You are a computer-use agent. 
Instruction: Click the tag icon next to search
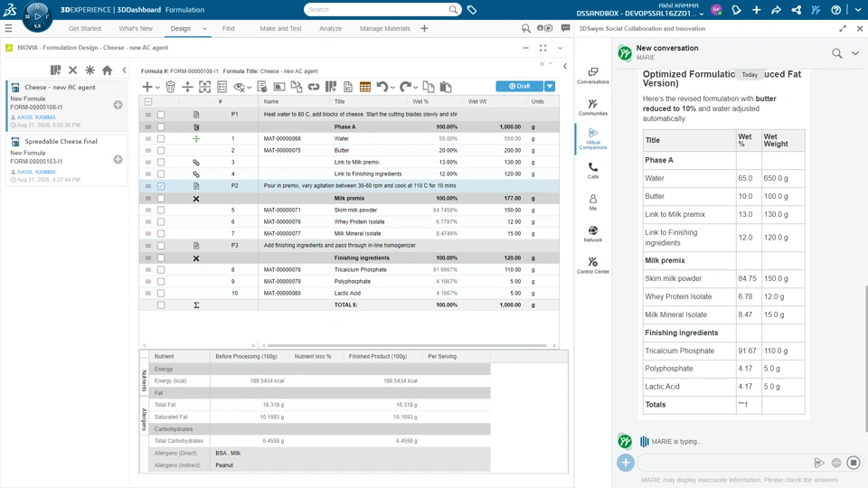[x=472, y=9]
